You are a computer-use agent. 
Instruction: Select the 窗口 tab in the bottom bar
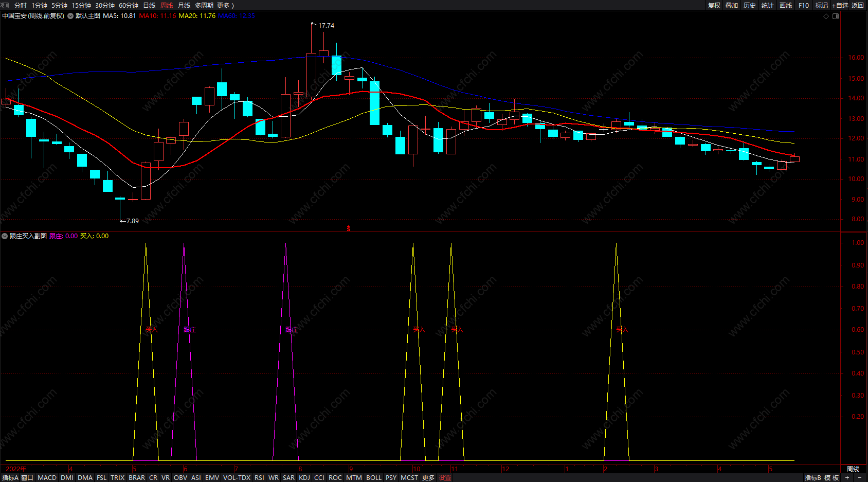click(27, 478)
